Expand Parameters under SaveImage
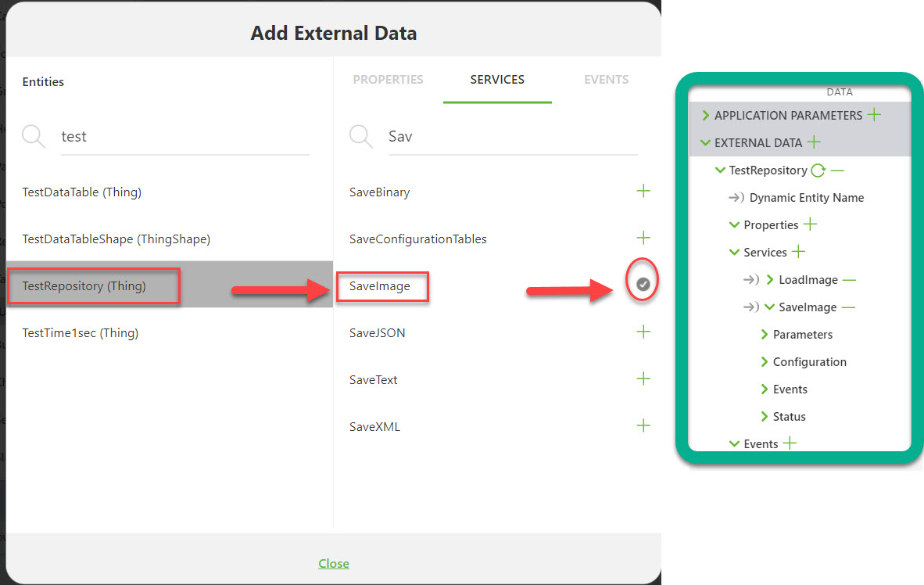The height and width of the screenshot is (585, 924). 764,334
